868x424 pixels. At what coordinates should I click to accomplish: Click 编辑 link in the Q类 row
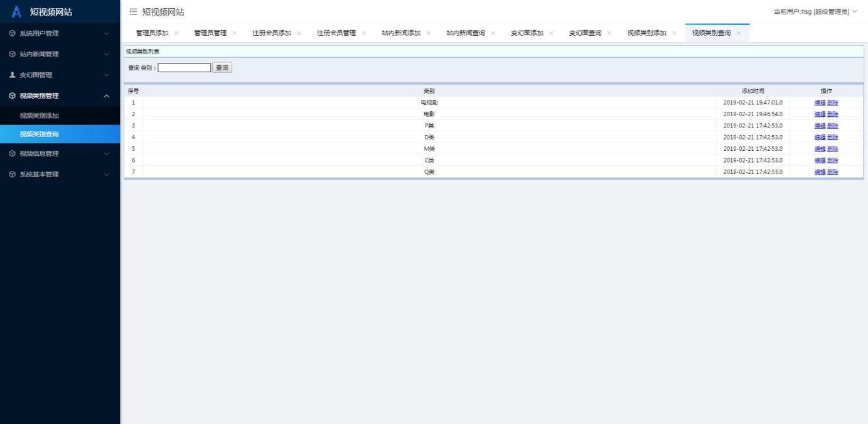(820, 171)
